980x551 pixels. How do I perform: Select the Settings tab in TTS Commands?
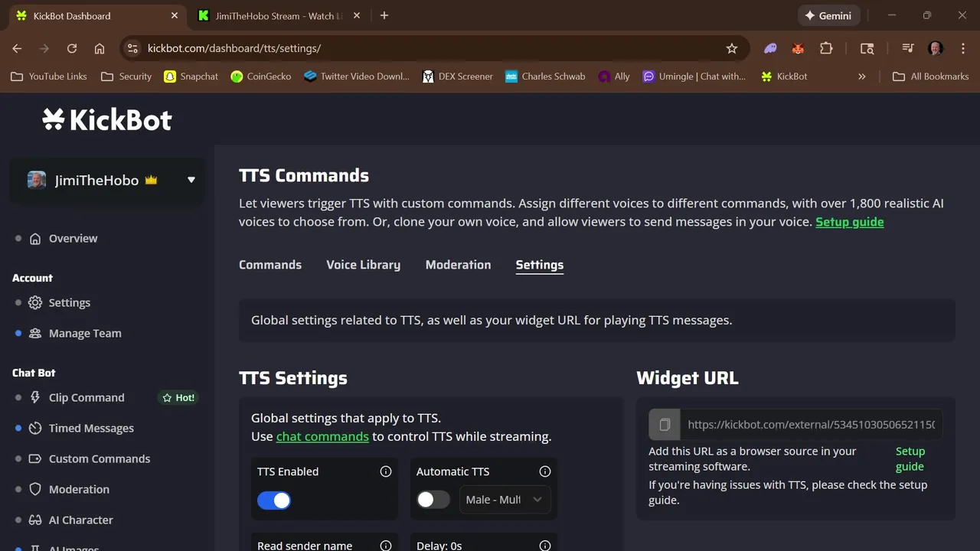click(540, 265)
